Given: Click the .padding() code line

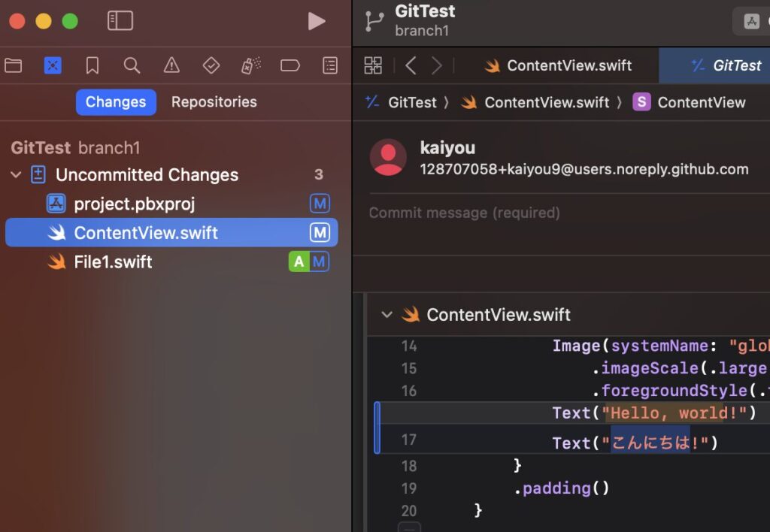Looking at the screenshot, I should click(561, 488).
